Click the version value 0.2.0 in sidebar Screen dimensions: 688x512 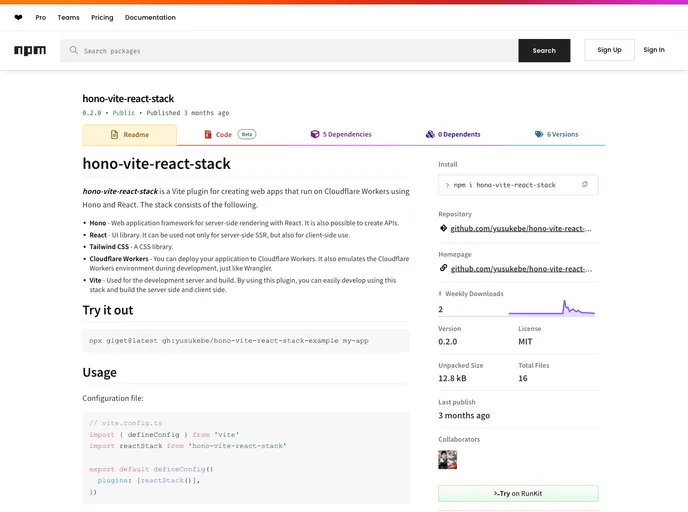448,341
